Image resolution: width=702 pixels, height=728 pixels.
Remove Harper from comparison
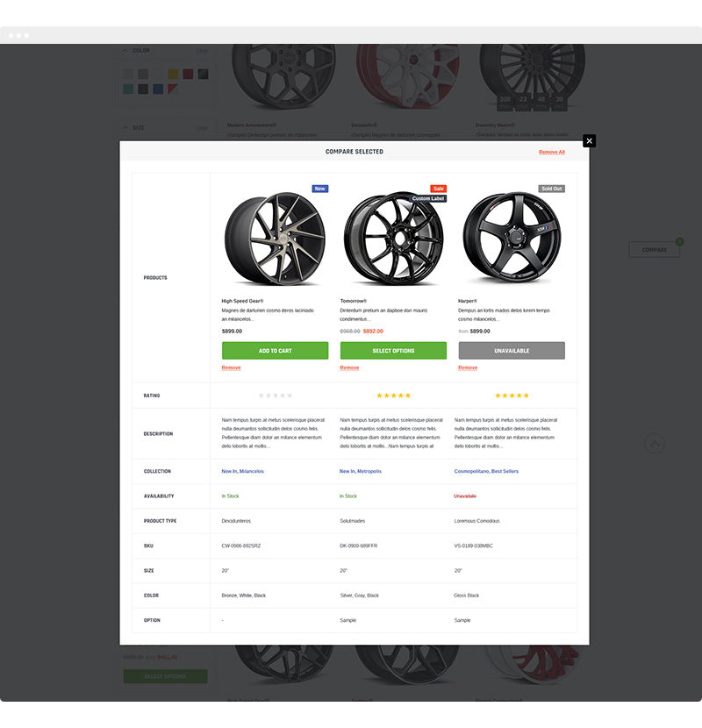(468, 368)
